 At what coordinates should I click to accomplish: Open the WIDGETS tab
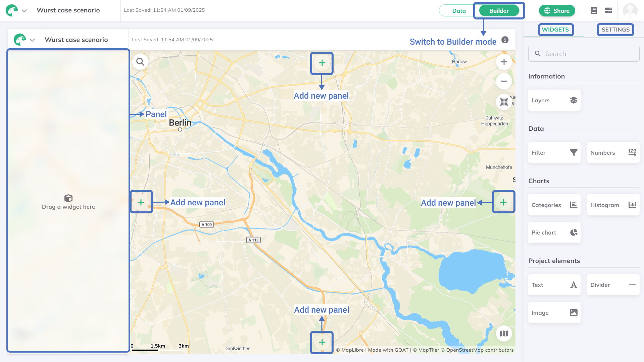[555, 30]
